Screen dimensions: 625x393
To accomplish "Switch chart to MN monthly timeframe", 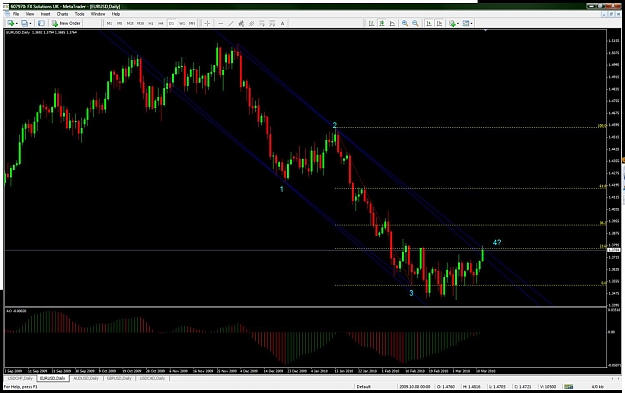I will (x=192, y=24).
